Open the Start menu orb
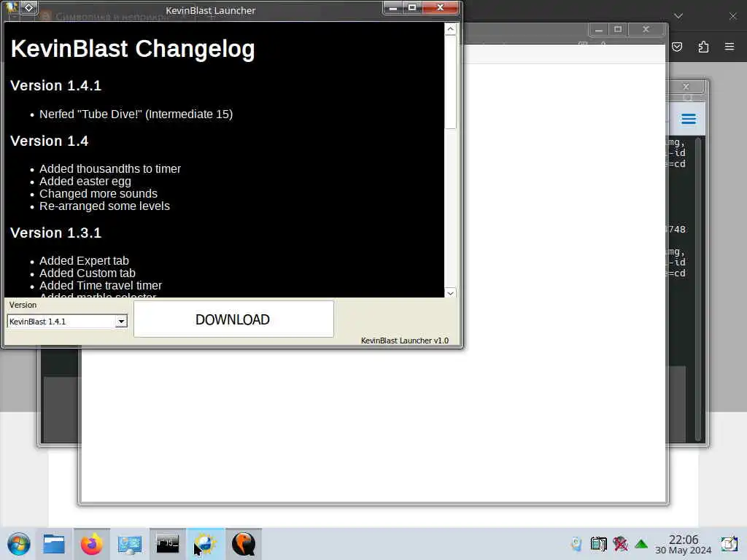Screen dimensions: 747x560 [18, 544]
